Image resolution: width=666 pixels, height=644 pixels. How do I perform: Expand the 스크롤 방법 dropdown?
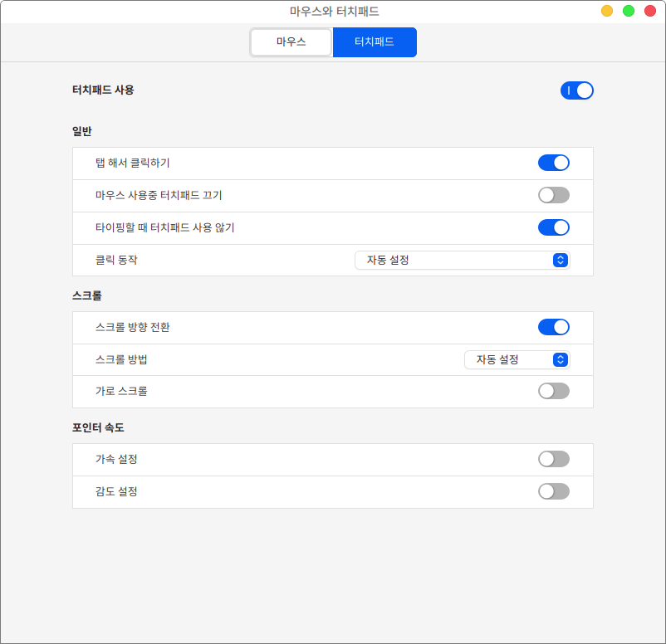517,359
